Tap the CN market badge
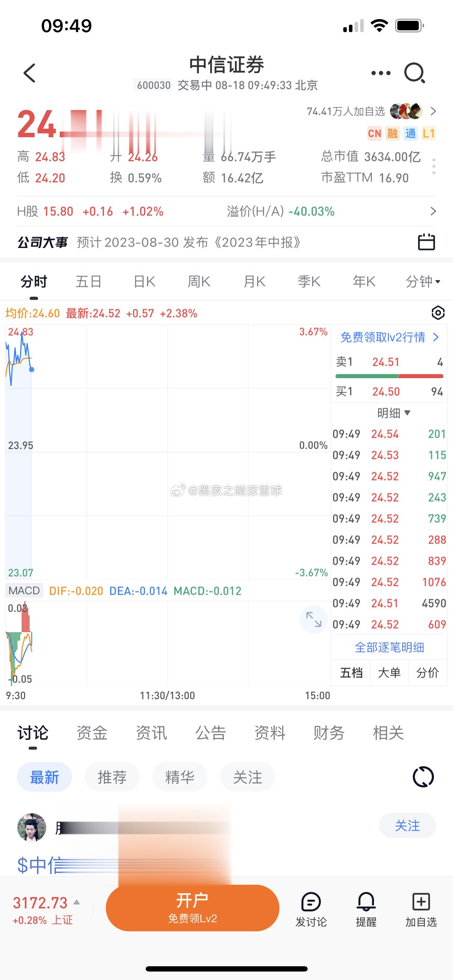453x980 pixels. [x=375, y=134]
